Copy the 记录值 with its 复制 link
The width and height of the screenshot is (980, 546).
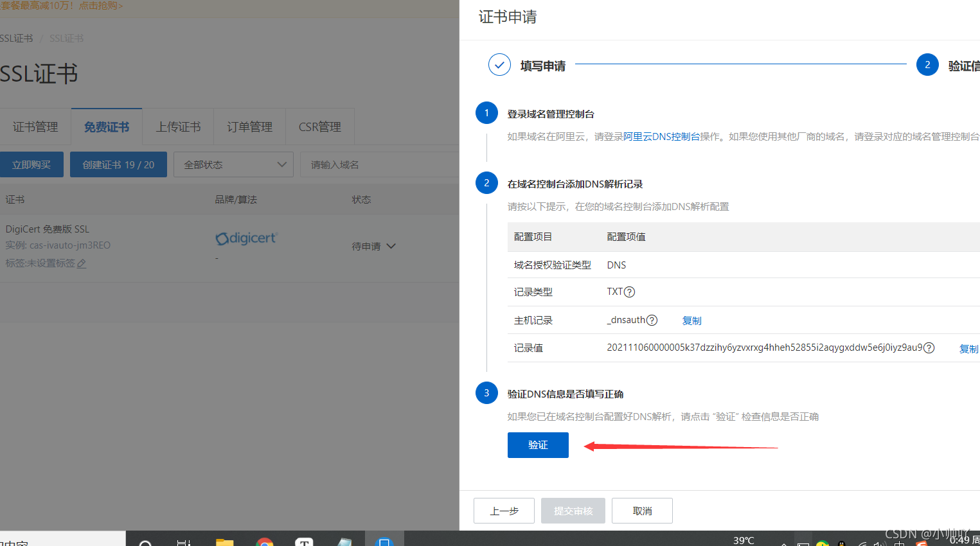[x=968, y=349]
